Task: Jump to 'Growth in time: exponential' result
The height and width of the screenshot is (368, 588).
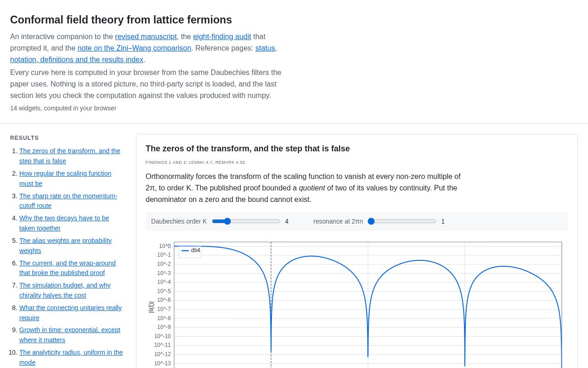Action: click(70, 335)
